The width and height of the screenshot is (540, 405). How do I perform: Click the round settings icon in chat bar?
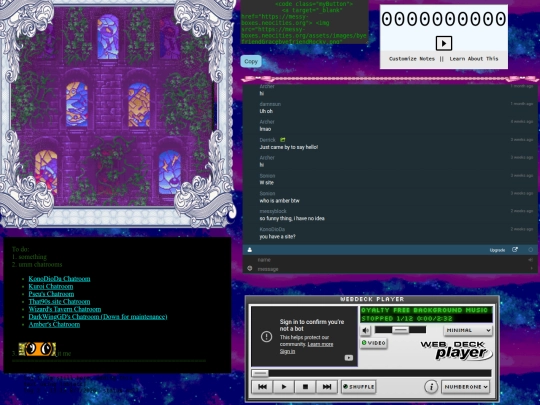coord(531,250)
